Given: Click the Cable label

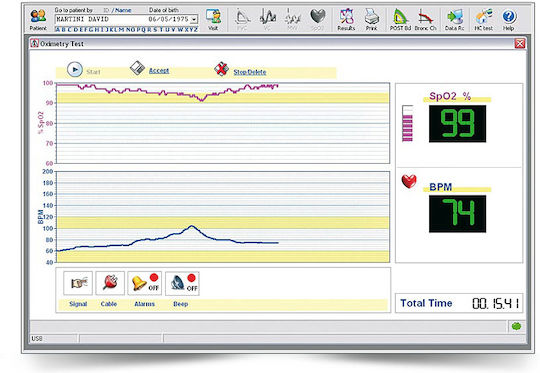Looking at the screenshot, I should click(x=109, y=304).
